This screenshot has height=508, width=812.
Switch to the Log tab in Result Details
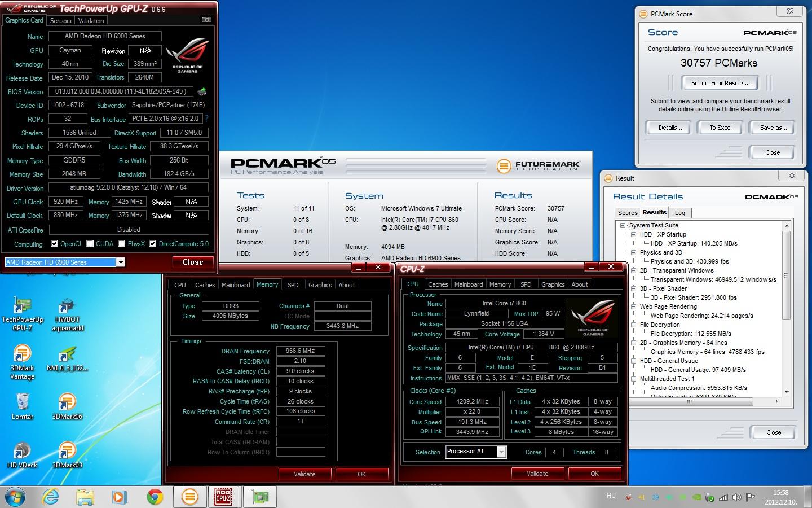tap(680, 213)
